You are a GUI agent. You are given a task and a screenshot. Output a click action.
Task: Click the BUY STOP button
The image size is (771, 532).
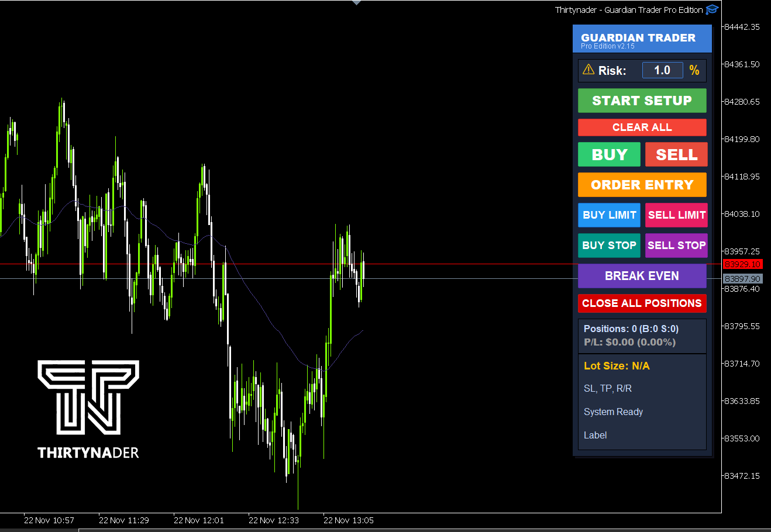coord(609,246)
